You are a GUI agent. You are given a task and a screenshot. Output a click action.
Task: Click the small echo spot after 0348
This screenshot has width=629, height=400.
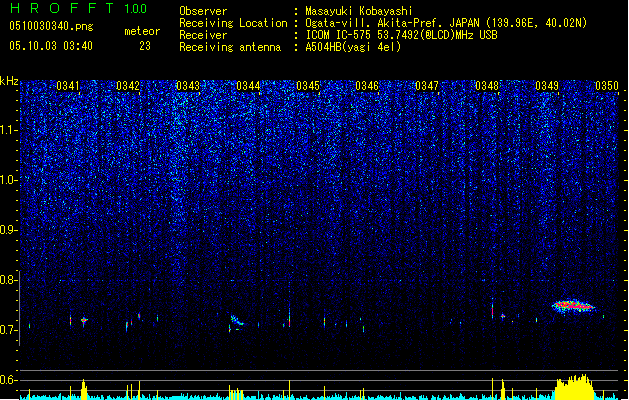tap(503, 316)
